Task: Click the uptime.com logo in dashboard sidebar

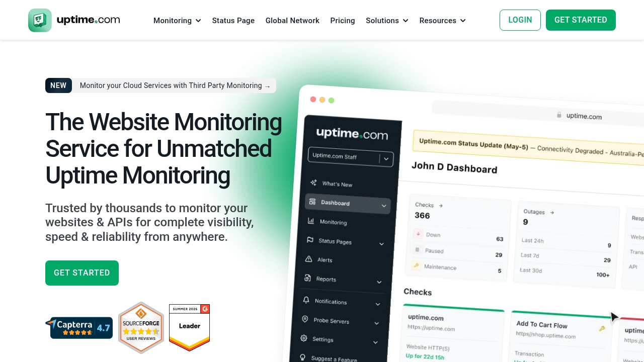Action: (352, 134)
